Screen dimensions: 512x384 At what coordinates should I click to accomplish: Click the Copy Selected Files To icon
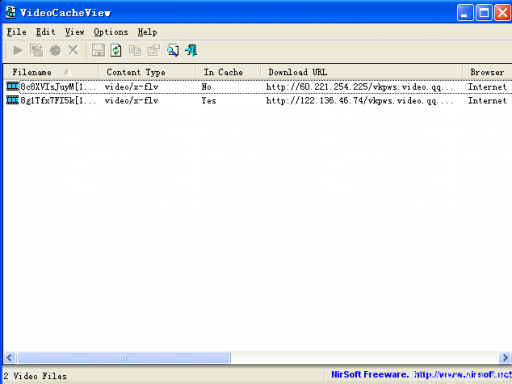click(x=36, y=51)
